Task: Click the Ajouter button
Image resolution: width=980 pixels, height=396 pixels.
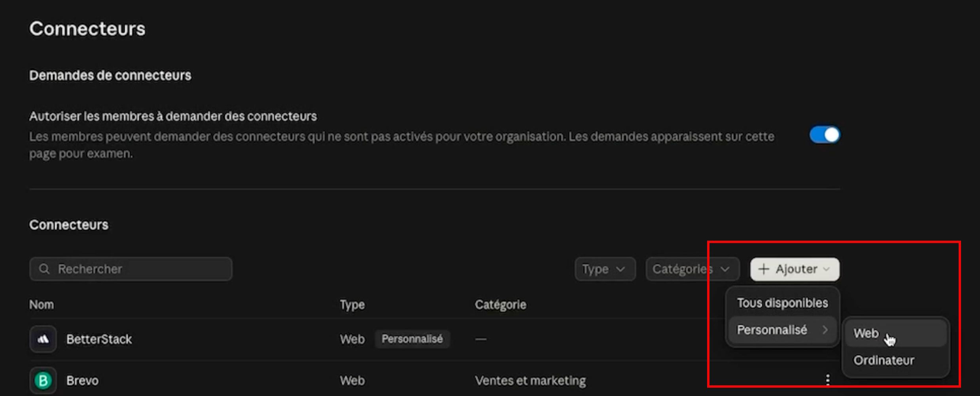Action: pyautogui.click(x=795, y=269)
